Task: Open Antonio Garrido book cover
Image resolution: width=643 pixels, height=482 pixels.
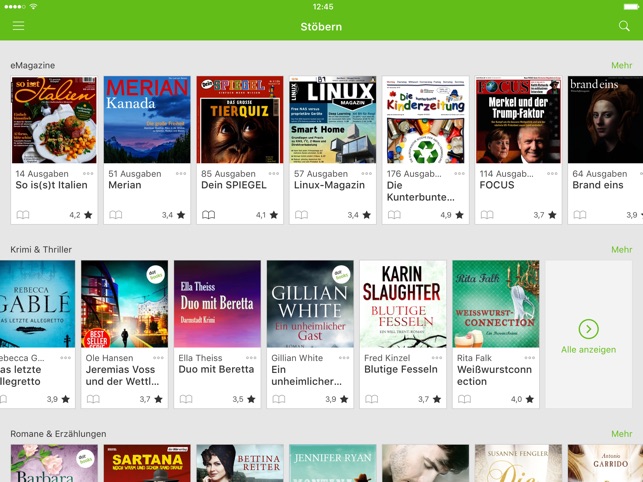Action: 605,464
